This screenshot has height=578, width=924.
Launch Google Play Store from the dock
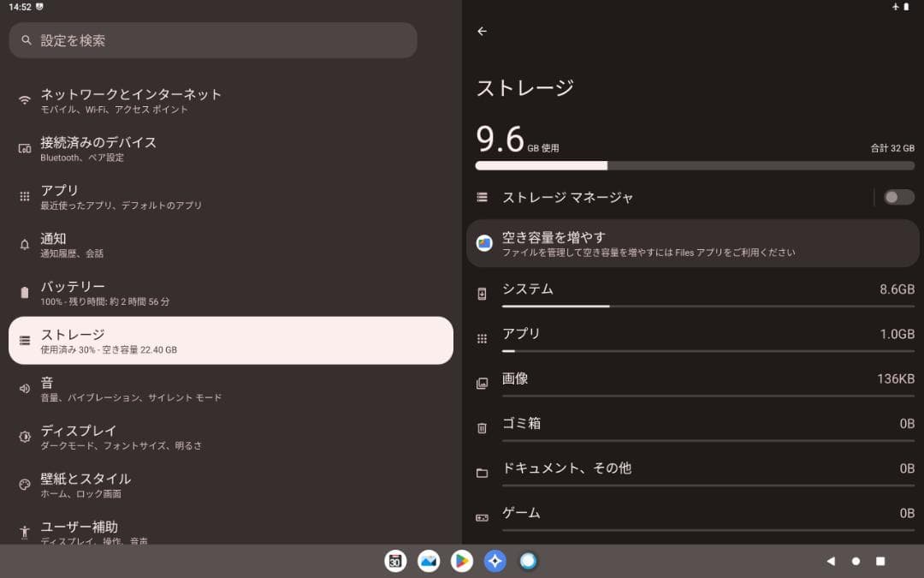[x=462, y=561]
